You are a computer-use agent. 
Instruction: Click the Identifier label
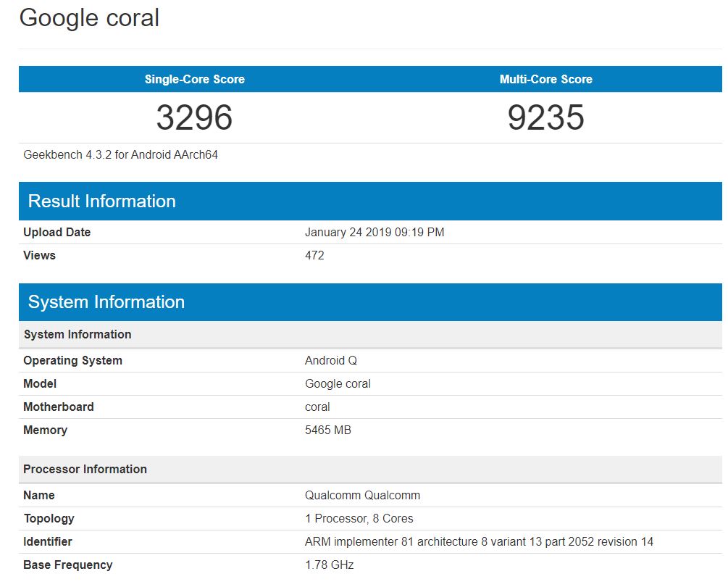pyautogui.click(x=48, y=541)
